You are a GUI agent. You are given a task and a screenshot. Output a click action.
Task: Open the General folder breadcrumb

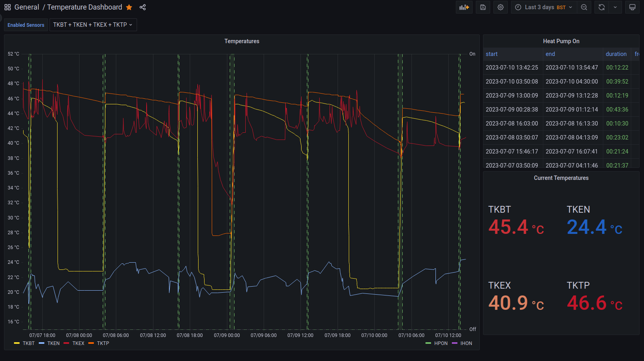[27, 7]
